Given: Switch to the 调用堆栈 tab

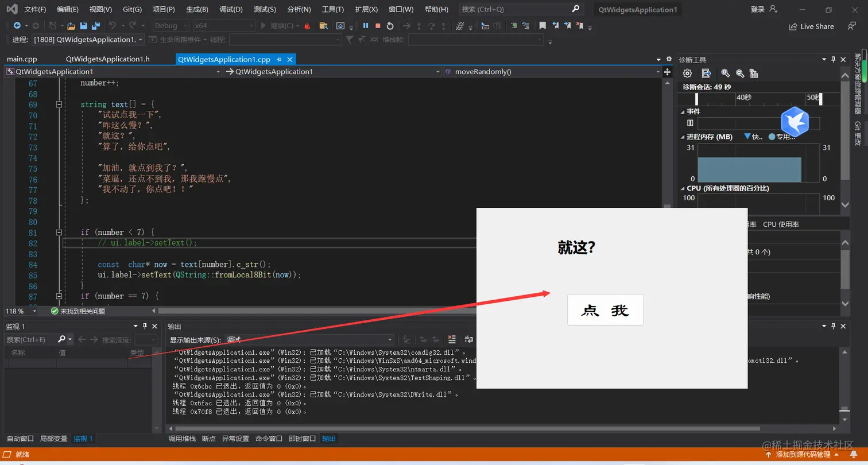Looking at the screenshot, I should (182, 439).
